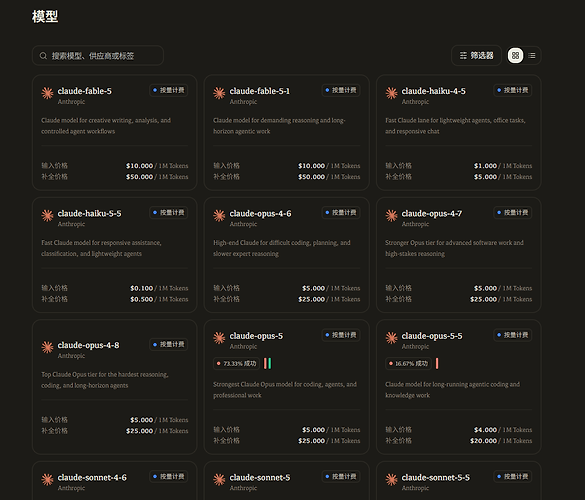Click claude-opus-5 red-green status bars
The image size is (585, 500).
pyautogui.click(x=268, y=363)
